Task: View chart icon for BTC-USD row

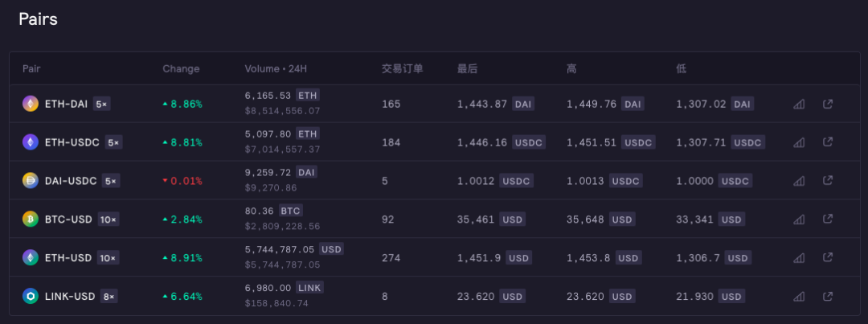Action: (799, 219)
